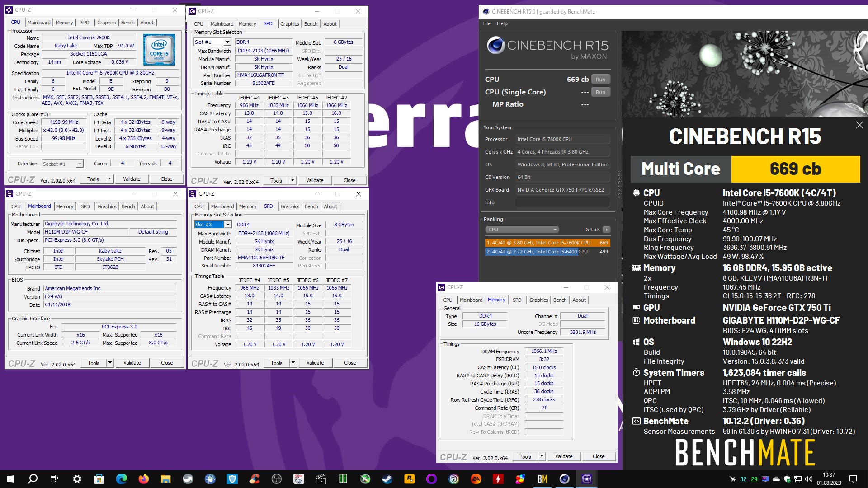Click Tools in the CPU-Z Mainboard tab window
This screenshot has height=488, width=868.
(94, 363)
